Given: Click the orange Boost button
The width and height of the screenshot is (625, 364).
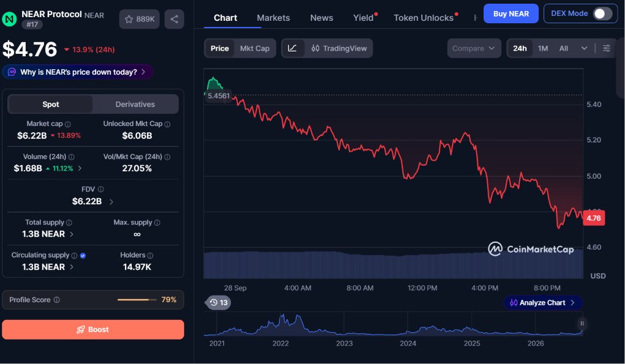Looking at the screenshot, I should 93,329.
